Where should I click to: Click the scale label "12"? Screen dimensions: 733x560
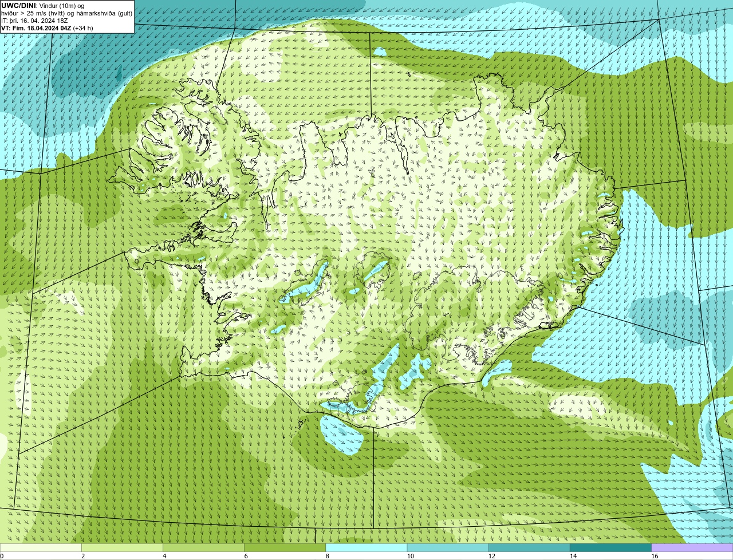point(492,556)
